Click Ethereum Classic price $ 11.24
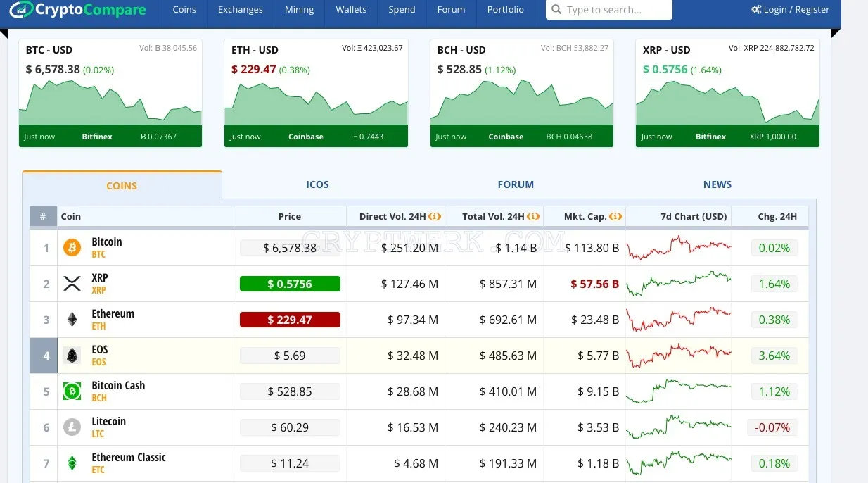Viewport: 868px width, 483px height. [x=290, y=463]
